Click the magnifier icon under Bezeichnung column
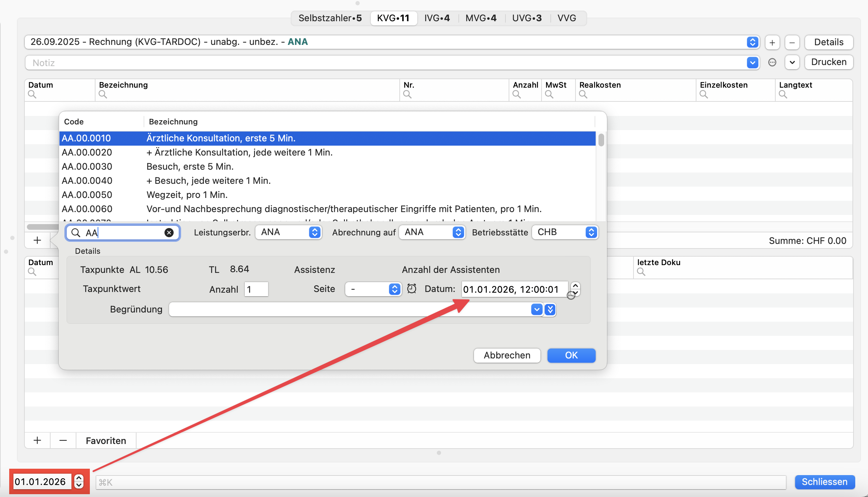 (x=103, y=94)
